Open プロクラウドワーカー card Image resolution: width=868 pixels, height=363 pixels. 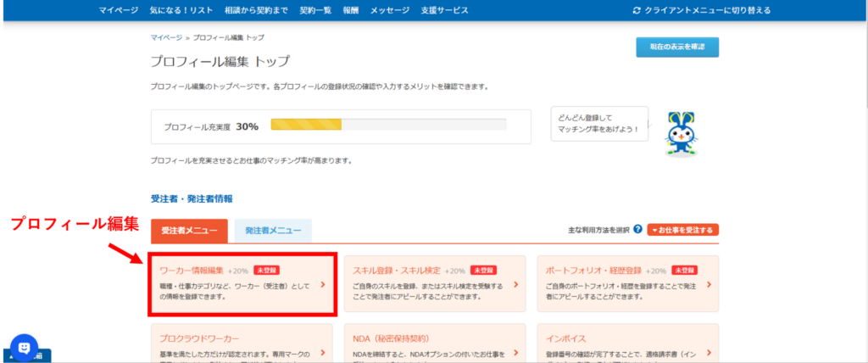tap(242, 343)
